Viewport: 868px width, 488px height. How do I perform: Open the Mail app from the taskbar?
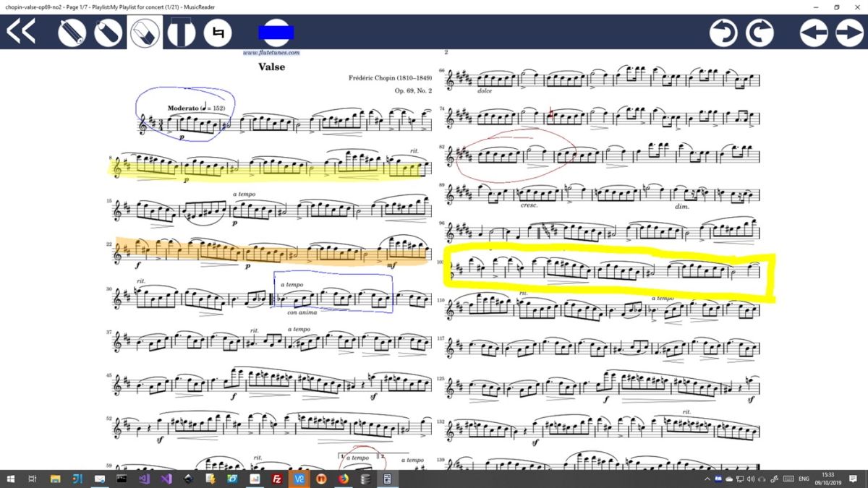click(x=99, y=479)
